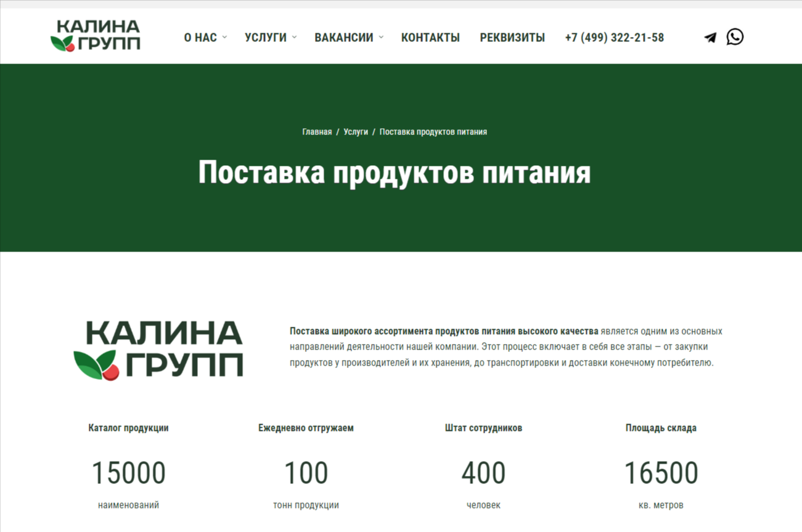This screenshot has height=532, width=802.
Task: Open the РЕКВИЗИТЫ menu item
Action: click(512, 38)
